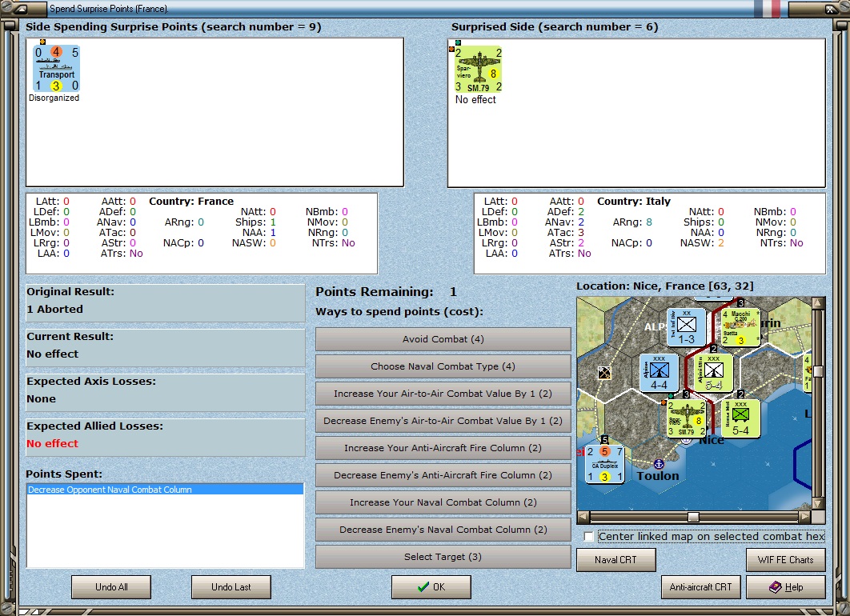This screenshot has height=616, width=850.
Task: Click the Macchi fighter counter near Turin
Action: point(740,327)
